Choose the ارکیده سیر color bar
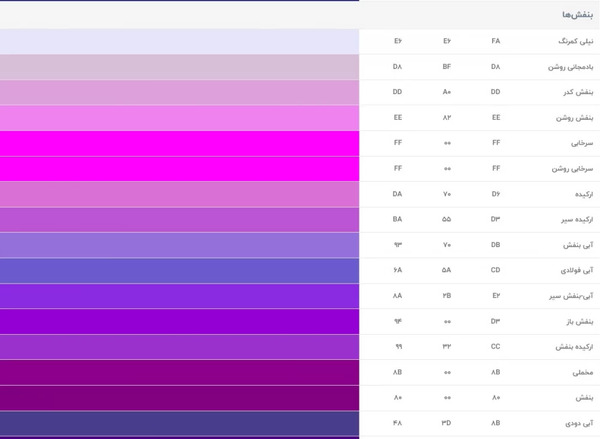The height and width of the screenshot is (439, 600). coord(179,220)
